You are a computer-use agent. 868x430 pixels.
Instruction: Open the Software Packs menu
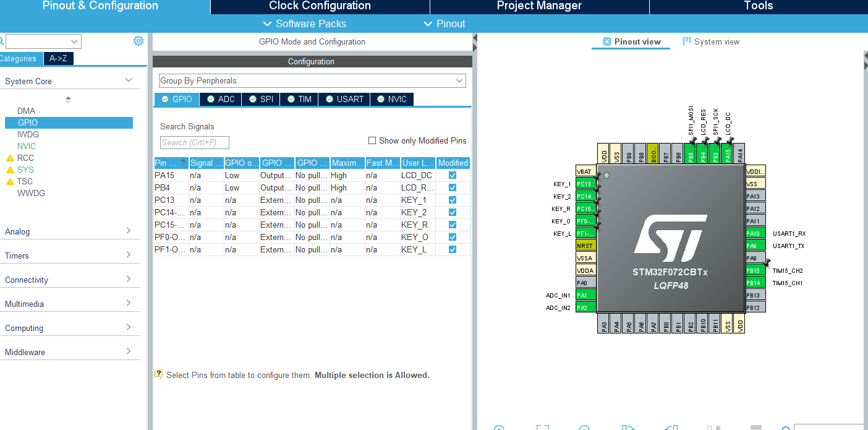(x=304, y=24)
